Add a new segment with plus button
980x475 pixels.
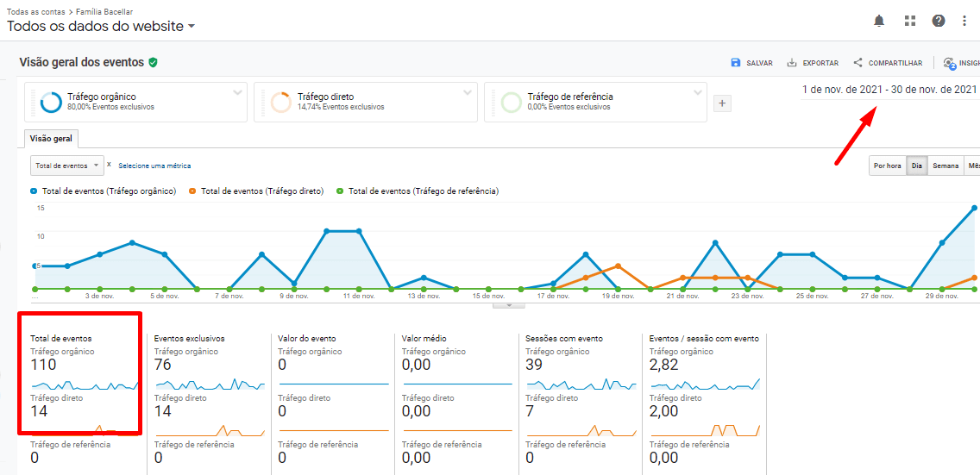click(x=723, y=103)
